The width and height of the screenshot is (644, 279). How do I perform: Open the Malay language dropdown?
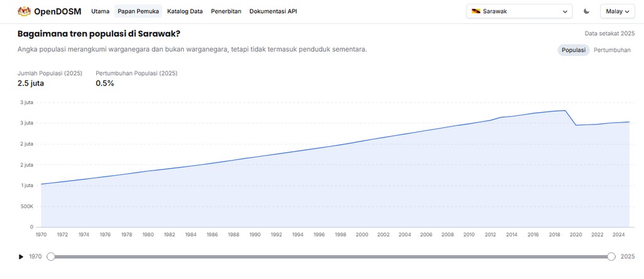click(x=618, y=11)
